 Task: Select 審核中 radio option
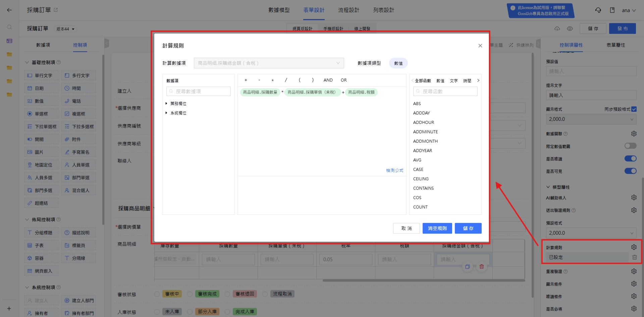pos(157,294)
